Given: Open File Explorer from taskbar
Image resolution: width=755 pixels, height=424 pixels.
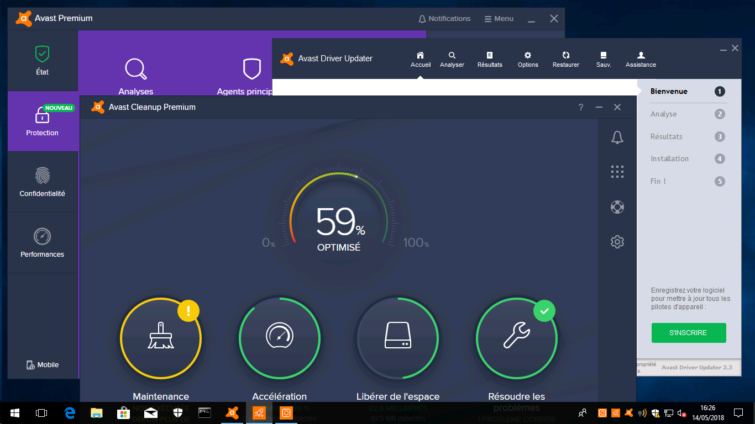Looking at the screenshot, I should (97, 413).
